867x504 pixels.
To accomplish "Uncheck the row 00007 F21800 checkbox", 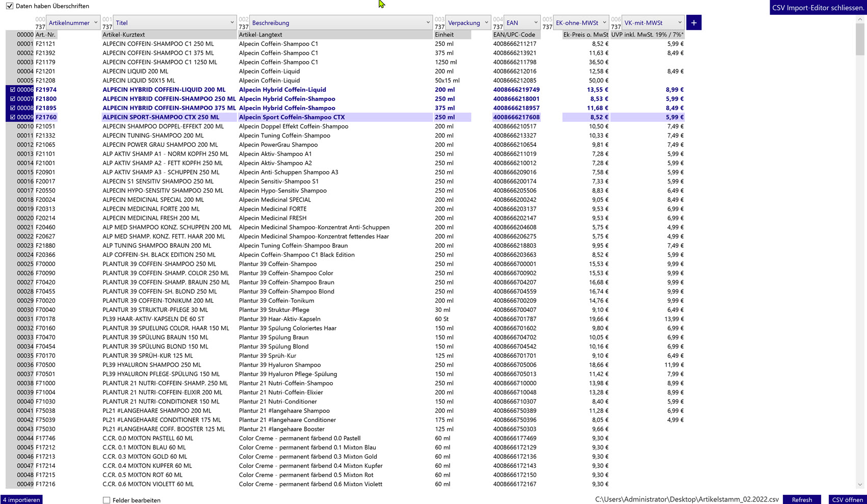I will 13,99.
